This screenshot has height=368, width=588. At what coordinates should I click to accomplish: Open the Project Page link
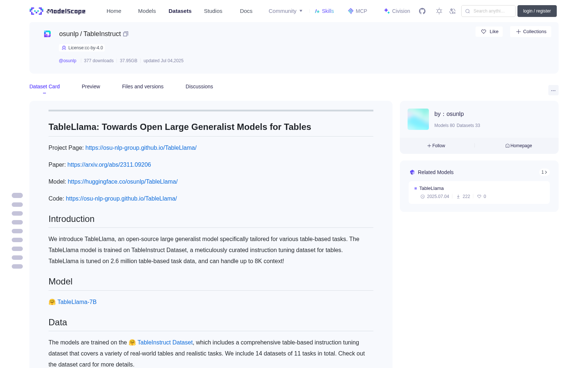coord(141,148)
